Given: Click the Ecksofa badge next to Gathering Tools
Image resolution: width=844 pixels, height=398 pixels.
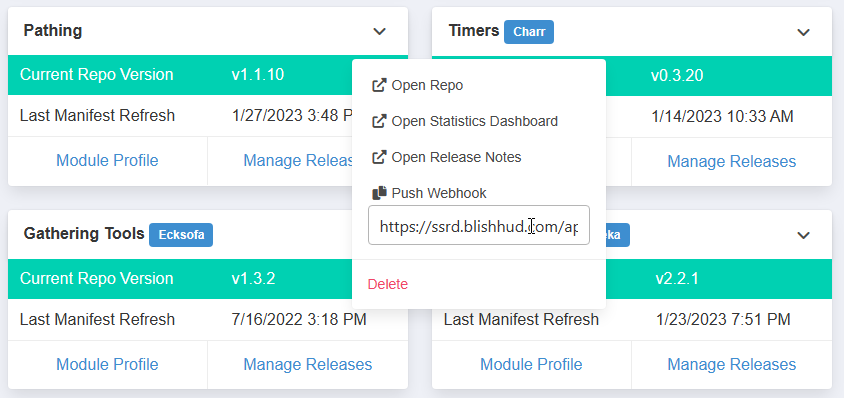Looking at the screenshot, I should click(x=181, y=235).
